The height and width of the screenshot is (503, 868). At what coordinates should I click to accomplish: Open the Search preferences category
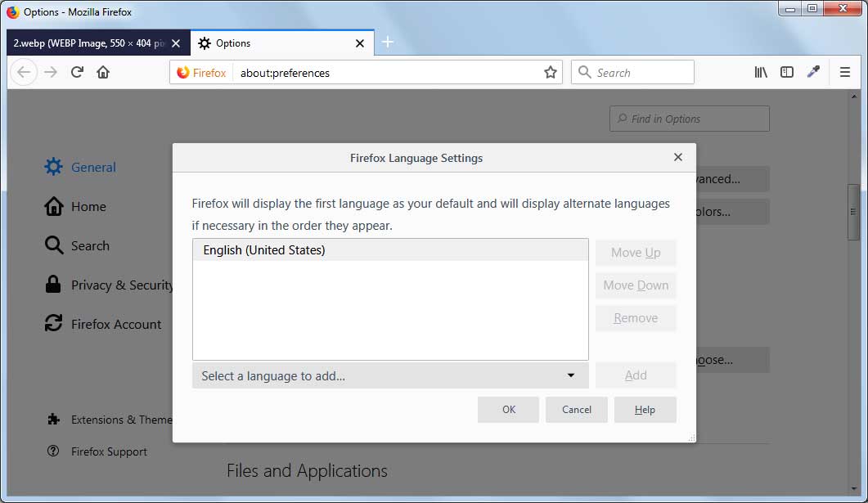(x=77, y=245)
